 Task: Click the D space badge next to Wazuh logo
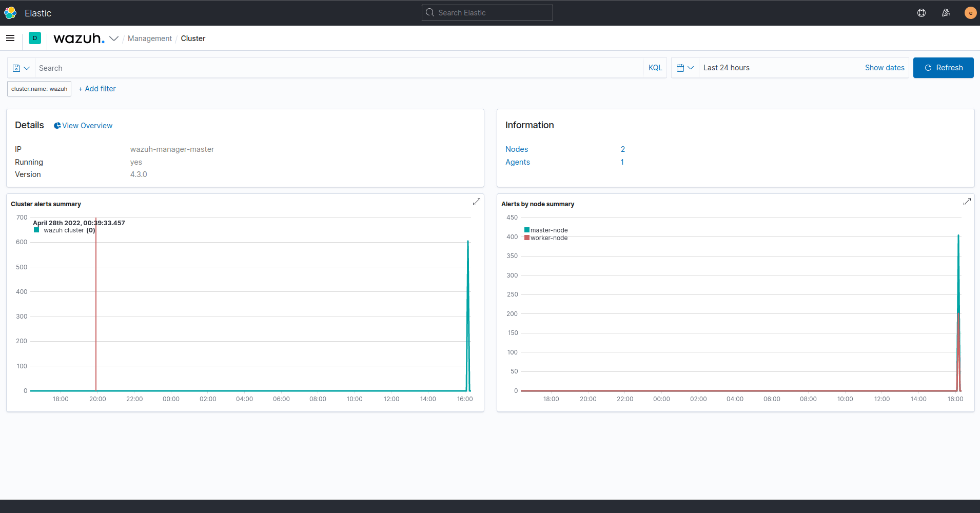coord(34,38)
